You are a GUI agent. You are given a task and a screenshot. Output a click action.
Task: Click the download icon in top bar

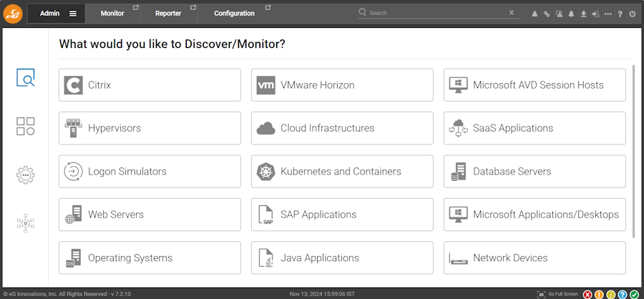pyautogui.click(x=583, y=14)
